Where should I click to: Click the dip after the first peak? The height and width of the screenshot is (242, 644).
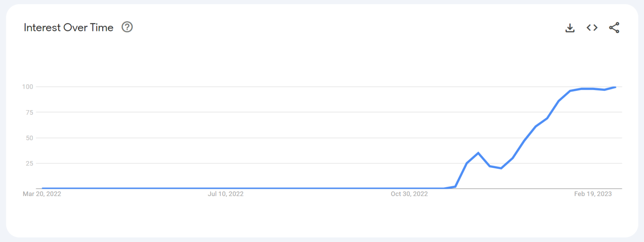pyautogui.click(x=501, y=168)
